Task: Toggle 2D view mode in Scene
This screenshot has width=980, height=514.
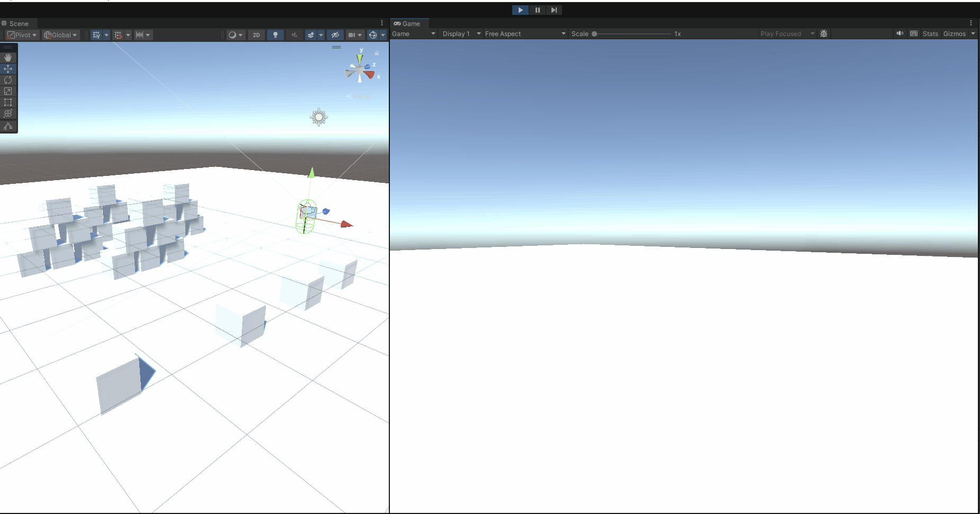Action: pyautogui.click(x=256, y=35)
